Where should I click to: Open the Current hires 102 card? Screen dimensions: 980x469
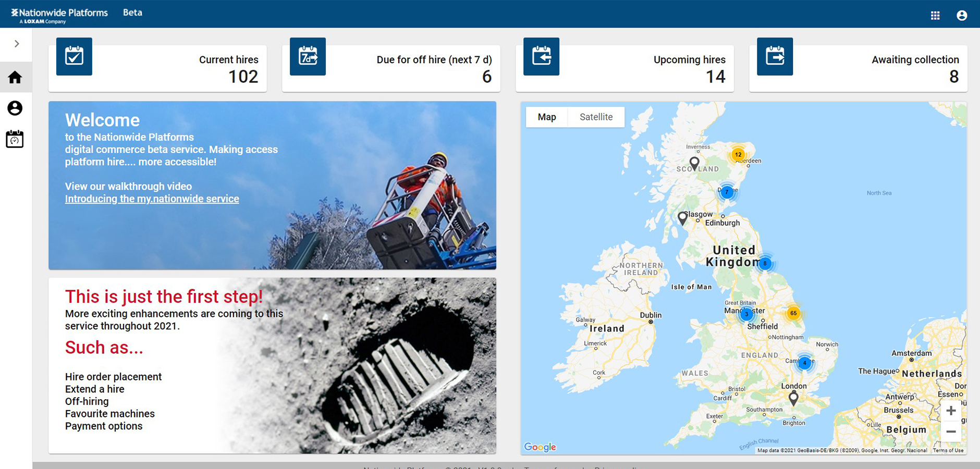[157, 68]
